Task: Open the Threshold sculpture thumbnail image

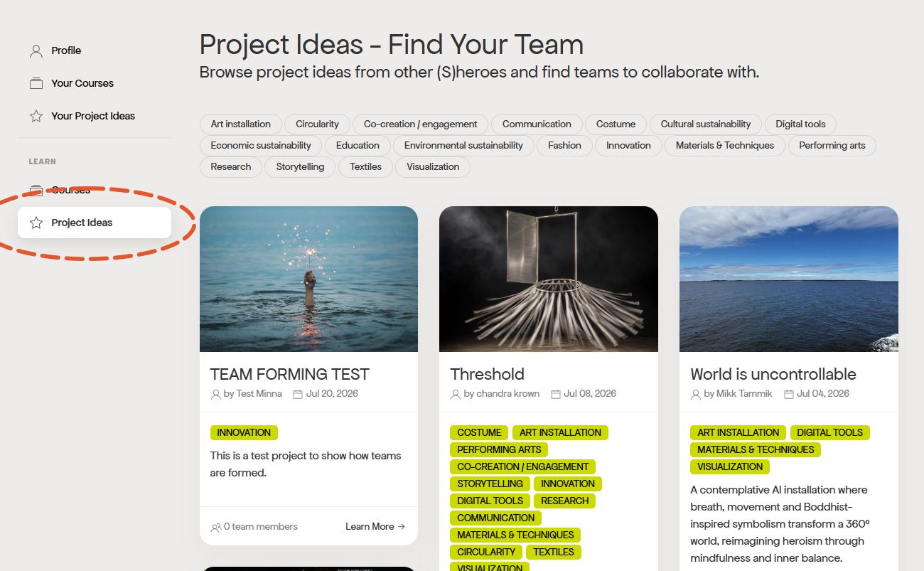Action: coord(549,279)
